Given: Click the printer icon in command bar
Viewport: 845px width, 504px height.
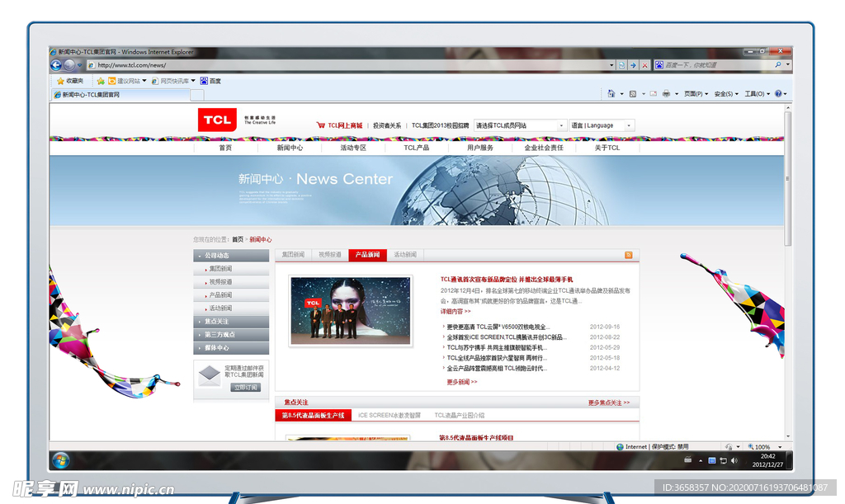Looking at the screenshot, I should (666, 94).
